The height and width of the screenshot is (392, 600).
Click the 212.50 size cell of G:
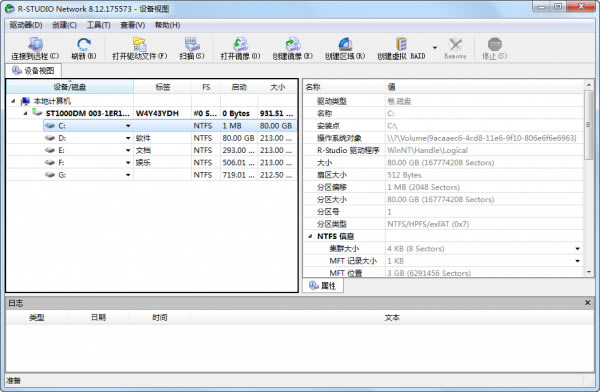point(276,175)
